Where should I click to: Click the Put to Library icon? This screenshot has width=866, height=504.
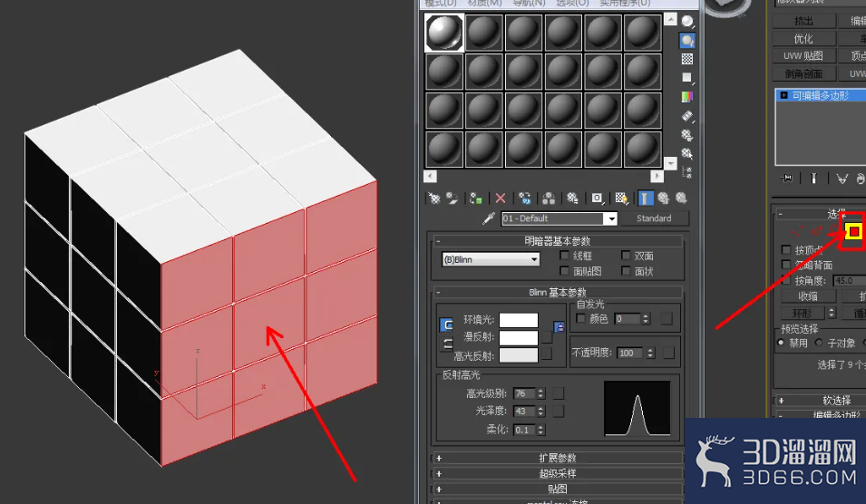point(573,199)
